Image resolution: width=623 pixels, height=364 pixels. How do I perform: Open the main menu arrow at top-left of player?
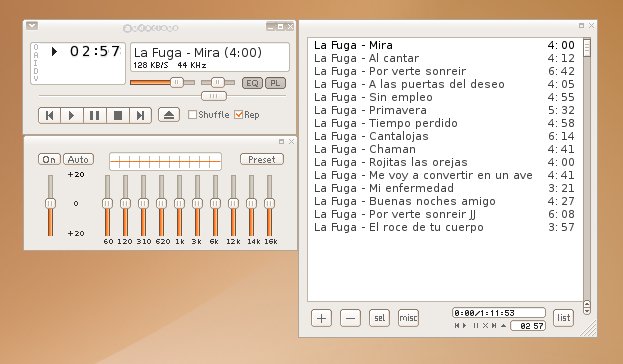[32, 26]
